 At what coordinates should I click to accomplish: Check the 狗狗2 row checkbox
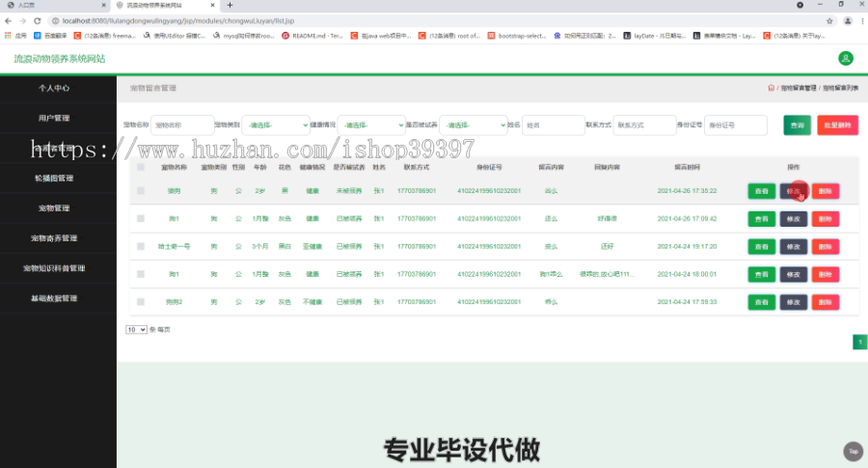click(141, 302)
